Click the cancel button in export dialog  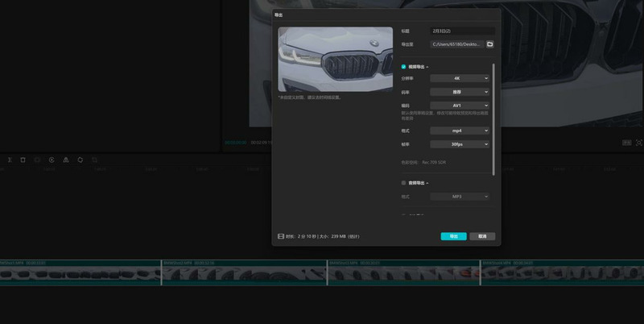pos(482,236)
